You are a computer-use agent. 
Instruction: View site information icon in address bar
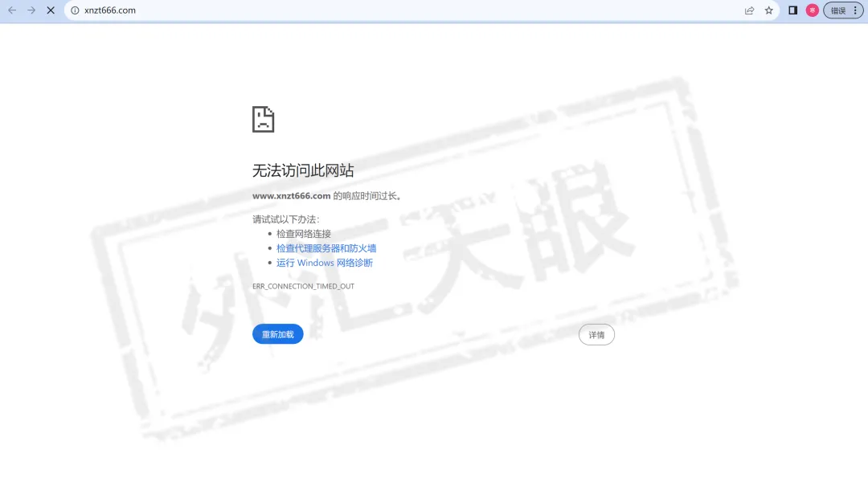pyautogui.click(x=76, y=10)
